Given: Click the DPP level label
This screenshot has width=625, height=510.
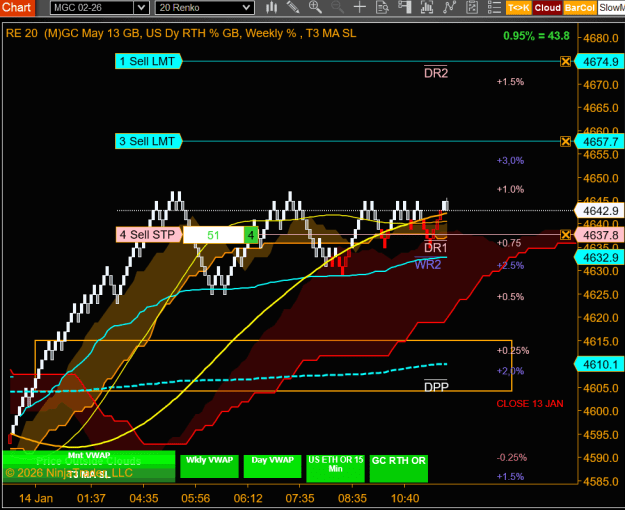Looking at the screenshot, I should (x=436, y=386).
